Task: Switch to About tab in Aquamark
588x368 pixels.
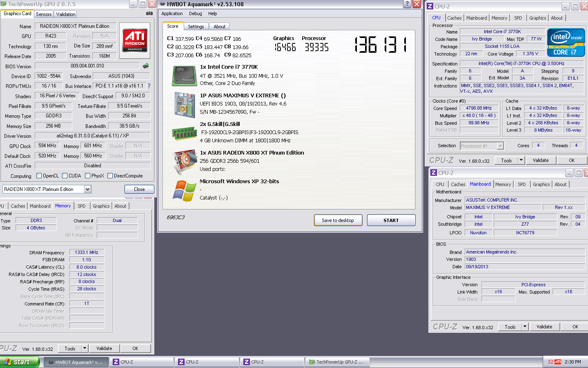Action: click(220, 27)
